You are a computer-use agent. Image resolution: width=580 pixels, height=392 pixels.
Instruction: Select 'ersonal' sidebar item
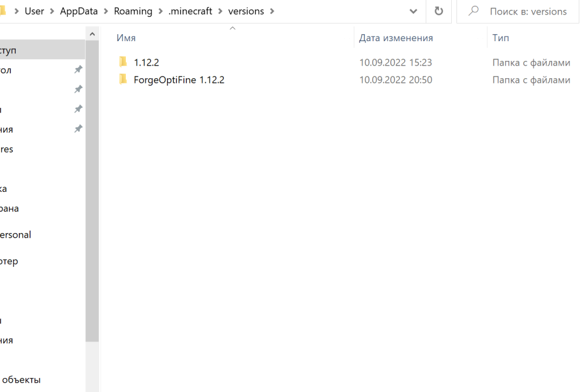16,234
